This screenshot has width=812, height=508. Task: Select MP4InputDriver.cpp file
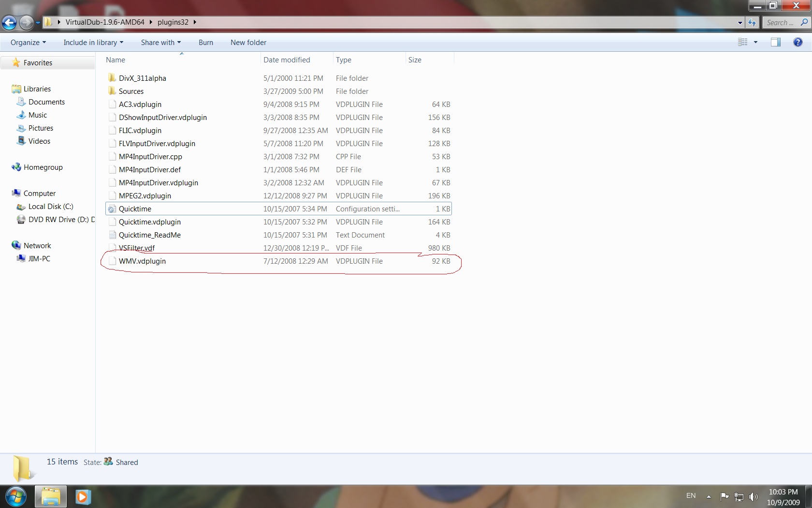278,157
